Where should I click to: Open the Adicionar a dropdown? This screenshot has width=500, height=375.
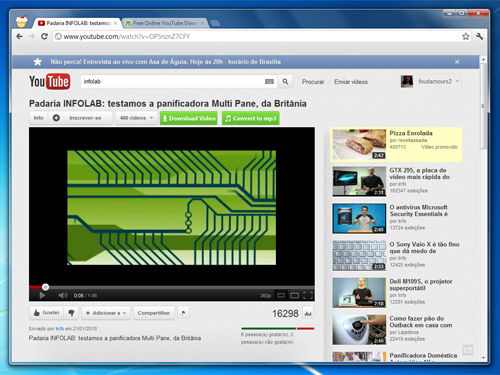106,313
